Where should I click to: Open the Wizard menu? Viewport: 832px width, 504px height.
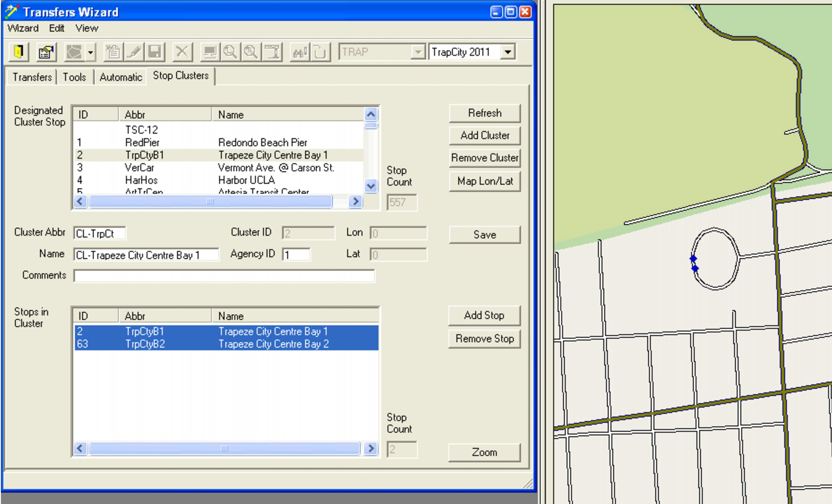point(22,28)
